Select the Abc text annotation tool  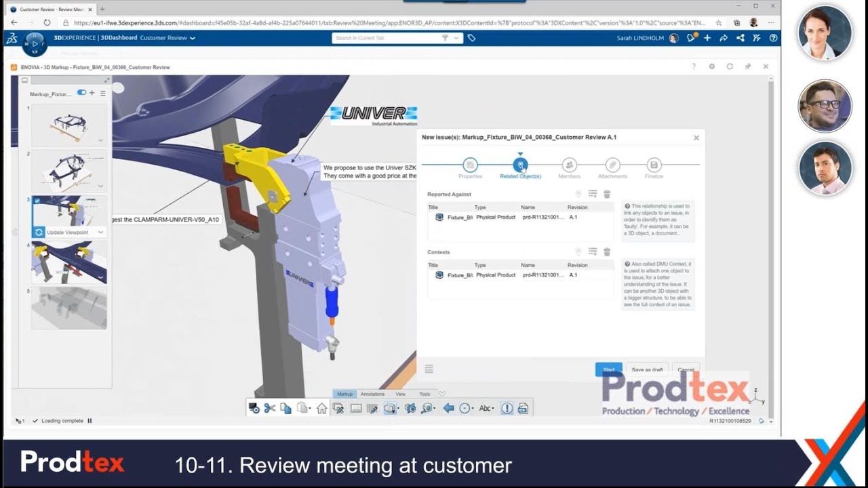pyautogui.click(x=486, y=408)
